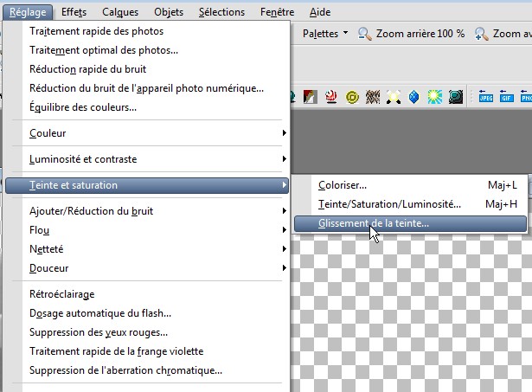The image size is (532, 392).
Task: Click the brown hatched texture effect icon
Action: (x=373, y=96)
